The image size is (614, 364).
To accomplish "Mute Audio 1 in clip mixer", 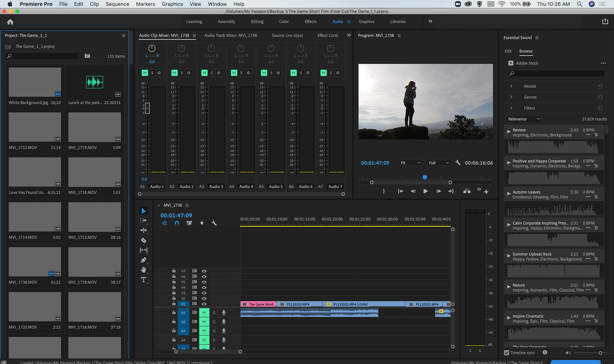I will point(145,73).
